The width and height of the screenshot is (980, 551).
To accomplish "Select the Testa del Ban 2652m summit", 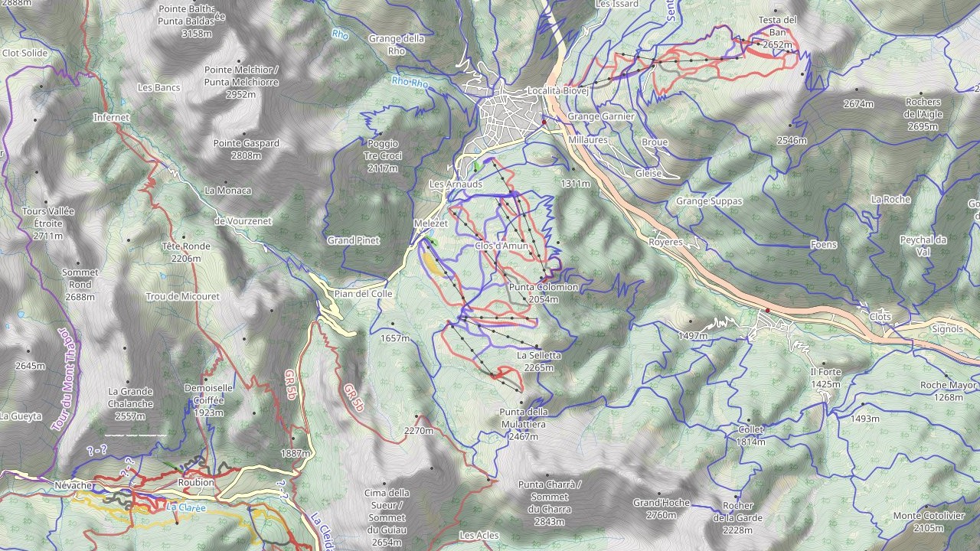I will [x=778, y=32].
